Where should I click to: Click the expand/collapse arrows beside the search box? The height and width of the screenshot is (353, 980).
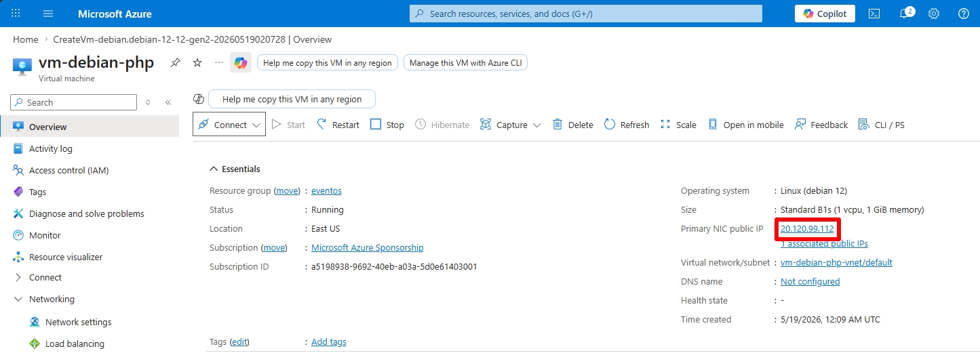(148, 102)
